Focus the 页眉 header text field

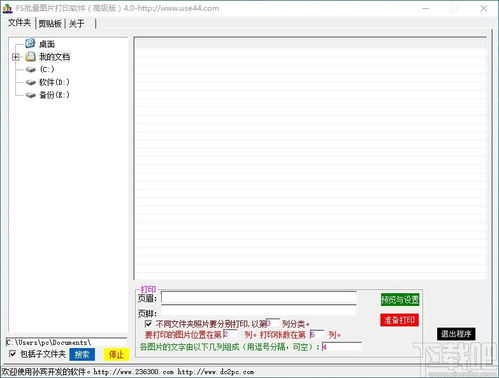[259, 298]
